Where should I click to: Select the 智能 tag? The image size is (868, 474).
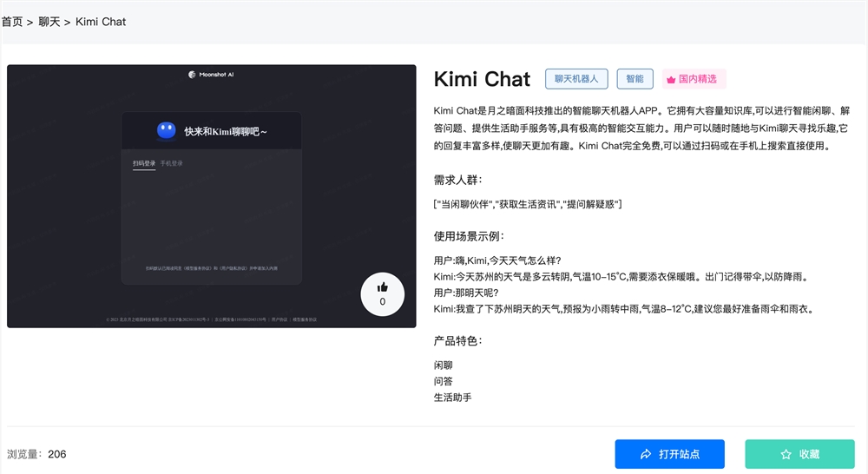coord(635,79)
